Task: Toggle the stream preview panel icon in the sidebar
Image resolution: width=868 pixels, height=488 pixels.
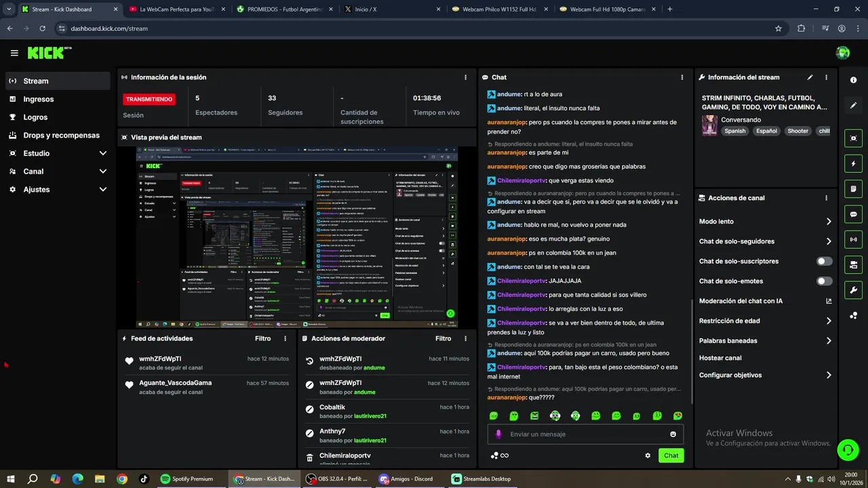Action: click(853, 138)
